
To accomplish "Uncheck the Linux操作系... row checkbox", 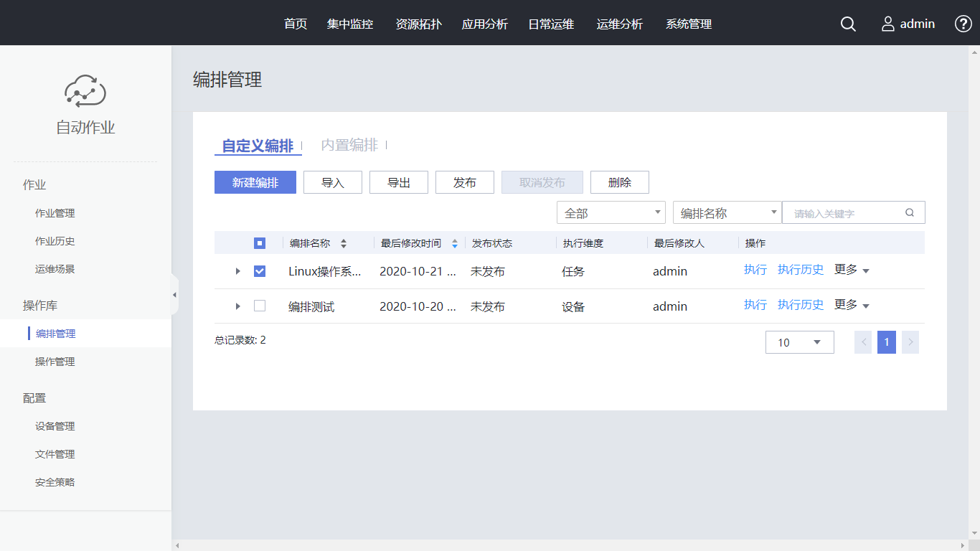I will click(260, 271).
